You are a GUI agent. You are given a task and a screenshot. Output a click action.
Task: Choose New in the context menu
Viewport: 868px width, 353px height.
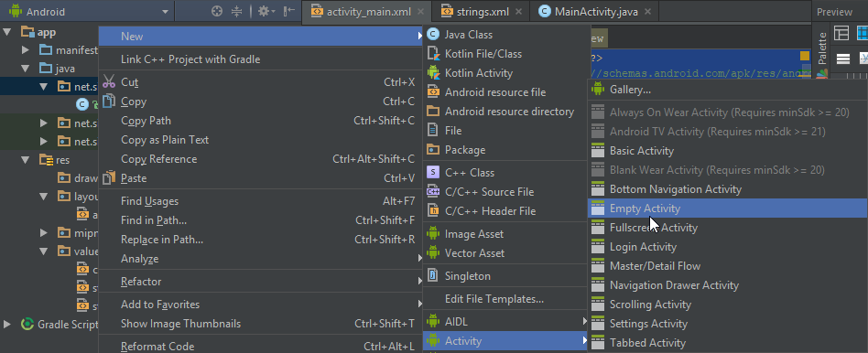tap(261, 37)
